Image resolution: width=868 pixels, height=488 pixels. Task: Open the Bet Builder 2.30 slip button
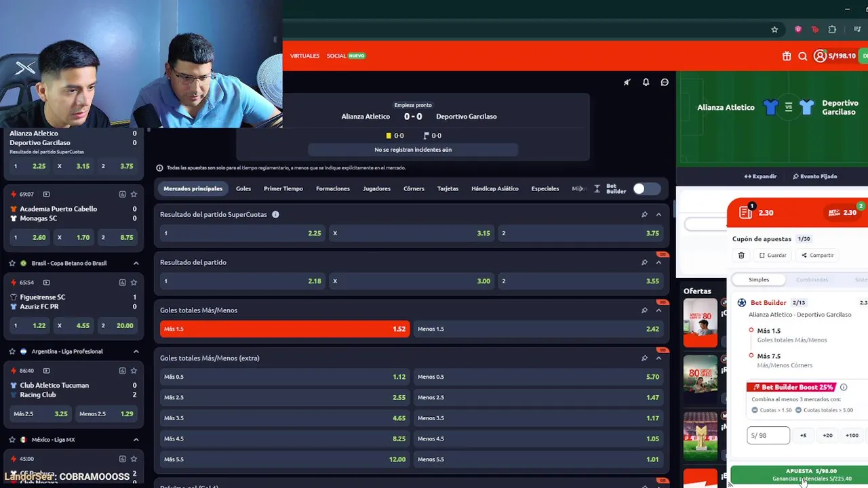[842, 212]
